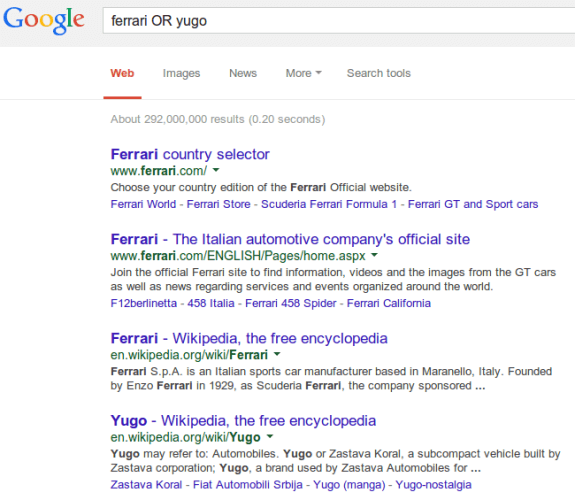Open the 'Ferrari country selector' result
The height and width of the screenshot is (500, 575).
[190, 154]
